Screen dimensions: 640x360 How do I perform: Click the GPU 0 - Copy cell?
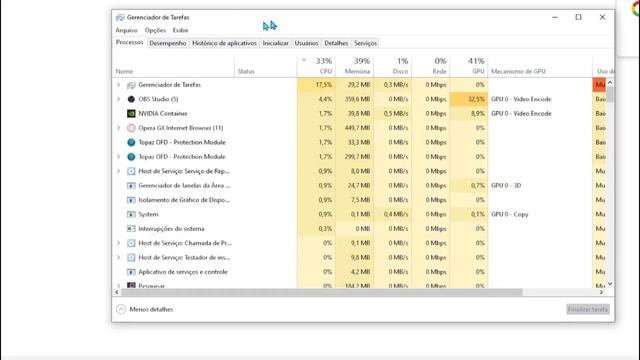[510, 214]
